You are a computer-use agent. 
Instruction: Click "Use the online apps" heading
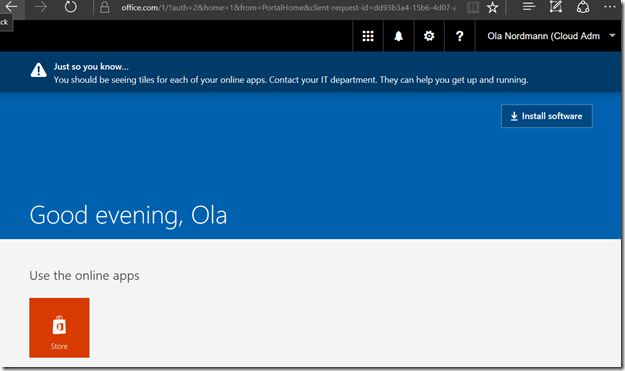tap(85, 276)
